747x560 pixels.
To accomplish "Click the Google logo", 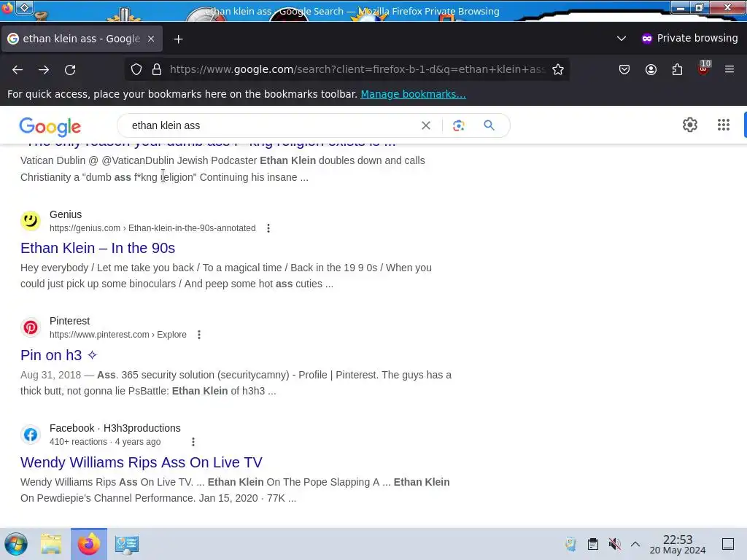I will click(x=50, y=127).
